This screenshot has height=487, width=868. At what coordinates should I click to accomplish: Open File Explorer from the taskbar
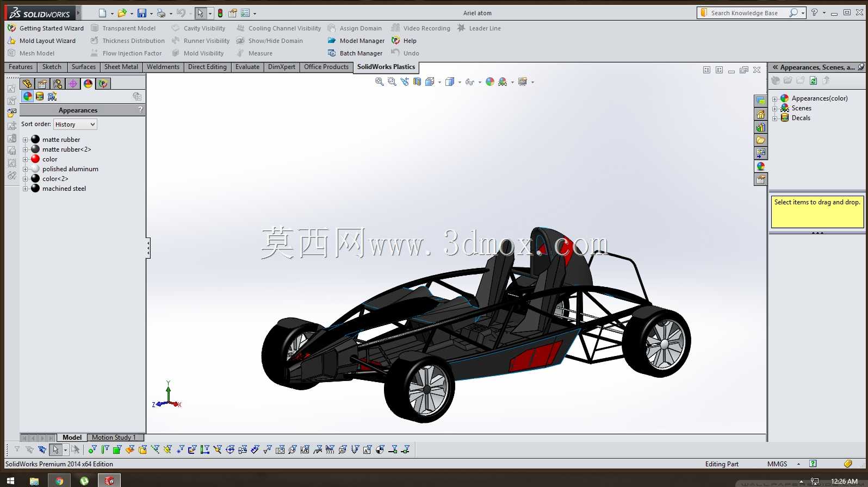coord(34,481)
